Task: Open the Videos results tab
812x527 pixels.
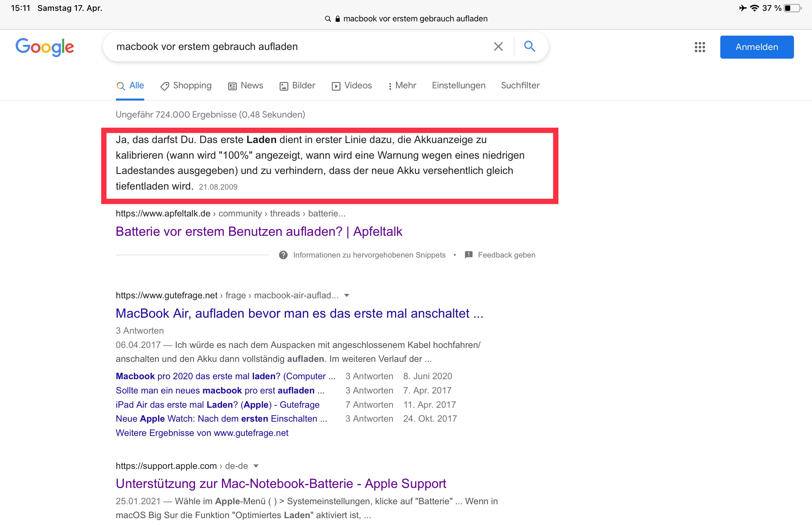Action: pos(351,86)
